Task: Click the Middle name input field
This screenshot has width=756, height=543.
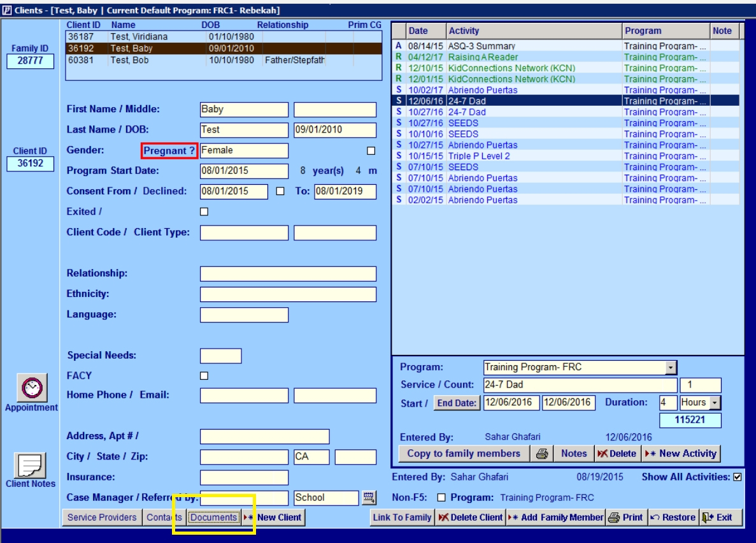Action: click(335, 110)
